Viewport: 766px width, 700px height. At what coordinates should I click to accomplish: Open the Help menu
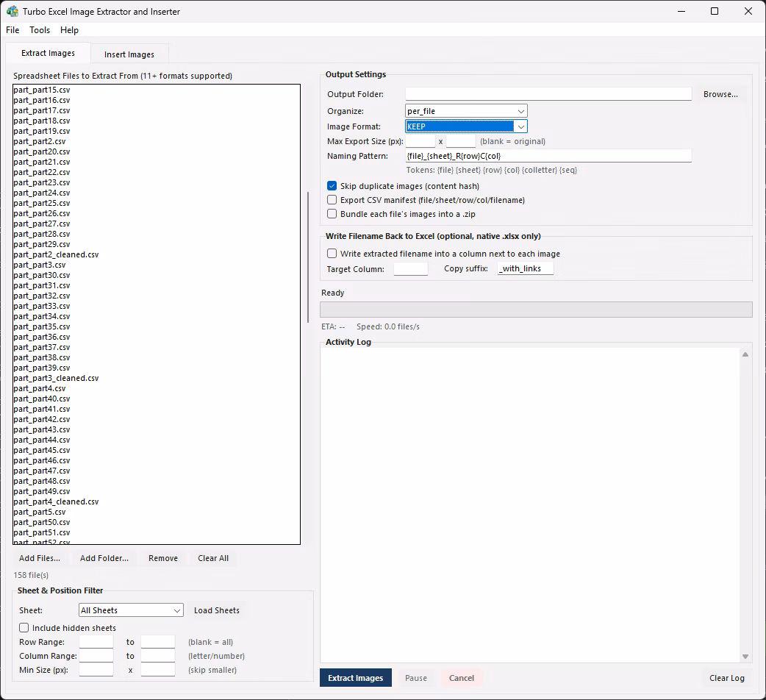pyautogui.click(x=69, y=30)
